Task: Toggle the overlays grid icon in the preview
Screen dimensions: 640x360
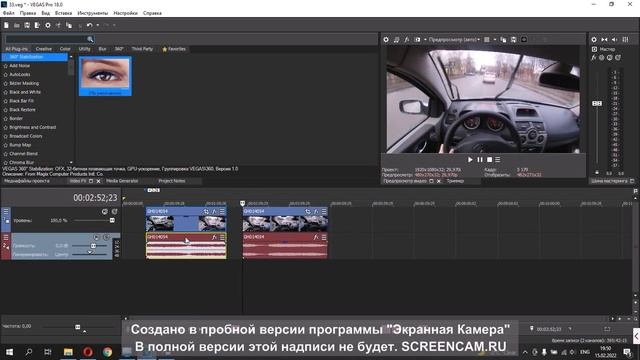Action: pos(487,40)
